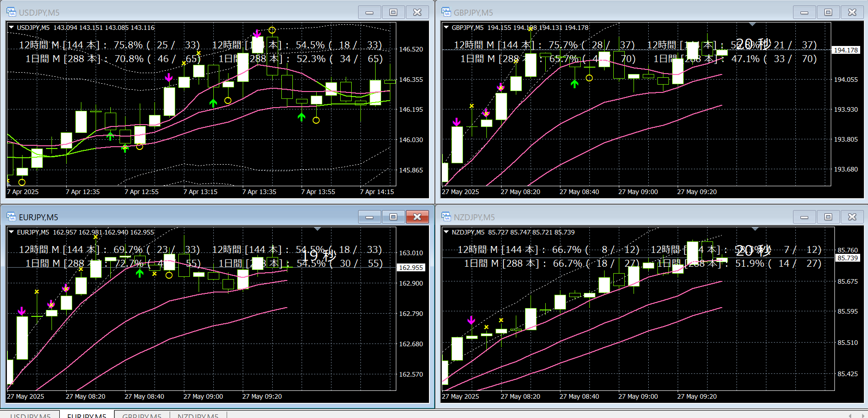This screenshot has width=868, height=418.
Task: Click the 7 Apr 13:15 time label
Action: [200, 192]
